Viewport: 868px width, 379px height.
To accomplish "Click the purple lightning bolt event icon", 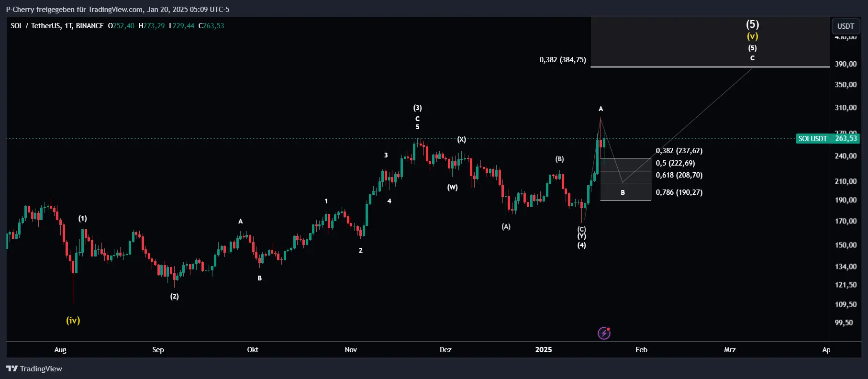I will point(604,333).
